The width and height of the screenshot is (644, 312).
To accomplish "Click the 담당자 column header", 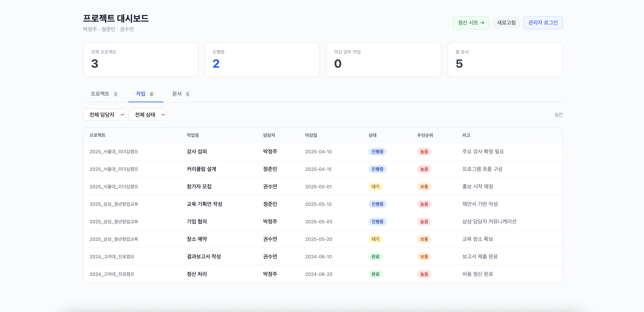I will [269, 135].
